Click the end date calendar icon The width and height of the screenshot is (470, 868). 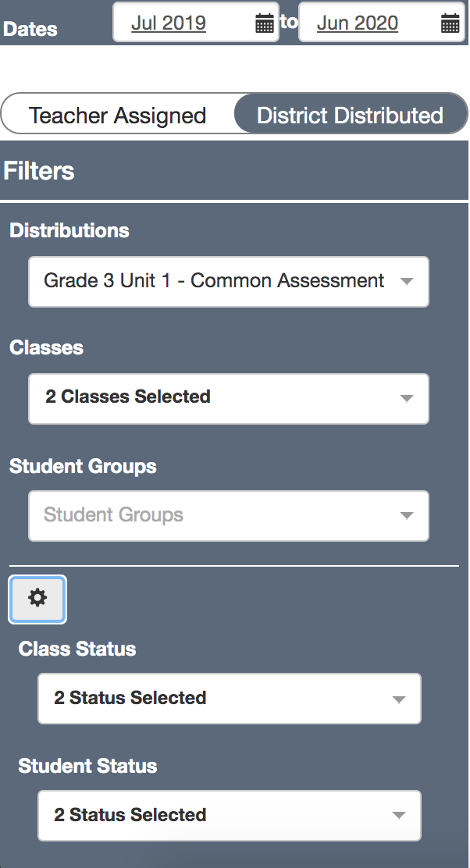tap(450, 23)
